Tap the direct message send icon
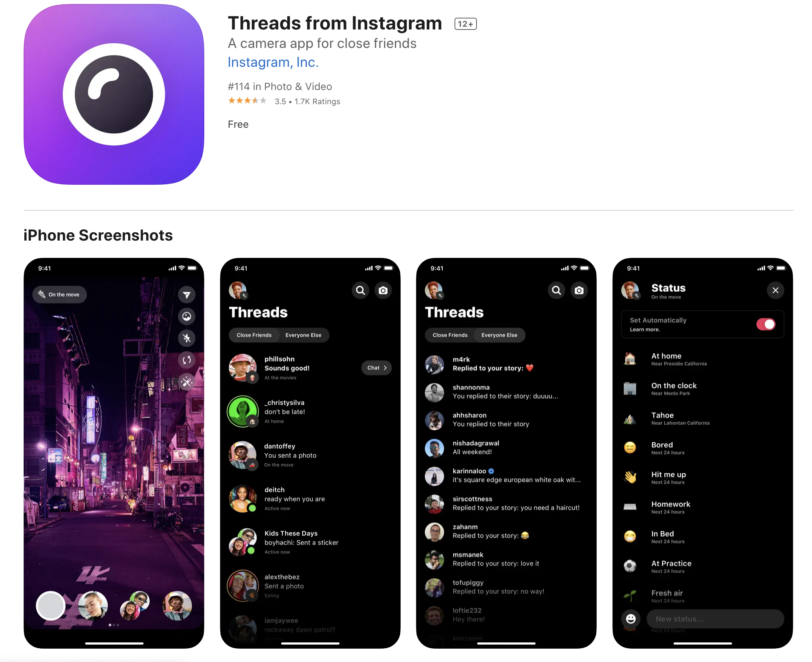Image resolution: width=812 pixels, height=662 pixels. 186,292
